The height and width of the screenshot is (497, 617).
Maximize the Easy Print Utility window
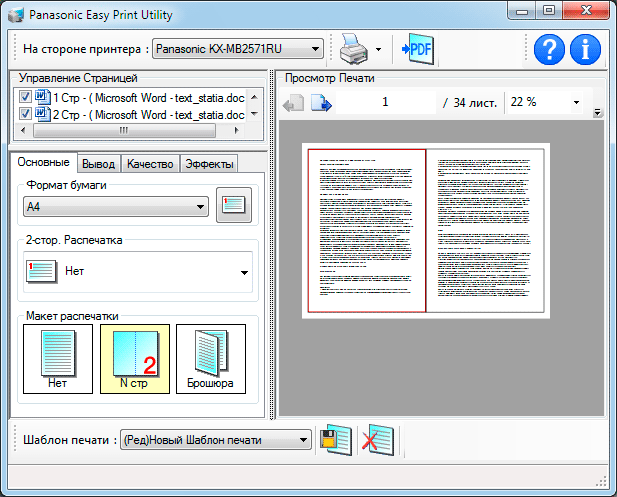coord(549,11)
